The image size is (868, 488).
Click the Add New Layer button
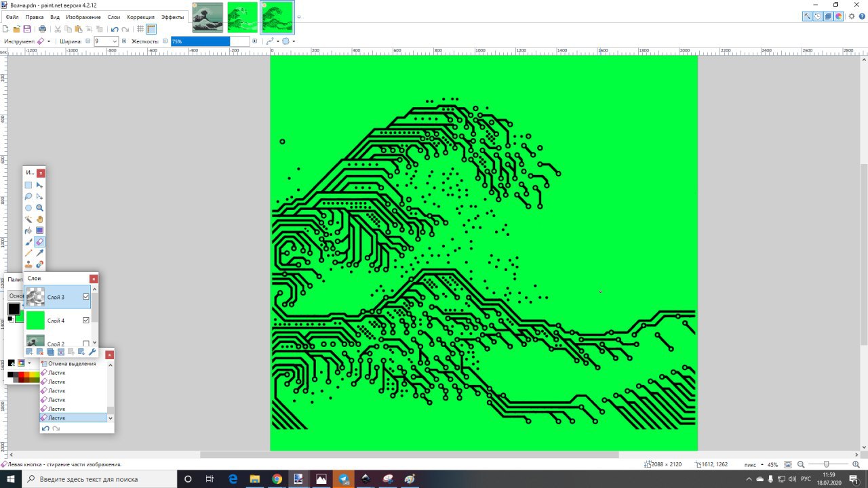pos(29,352)
